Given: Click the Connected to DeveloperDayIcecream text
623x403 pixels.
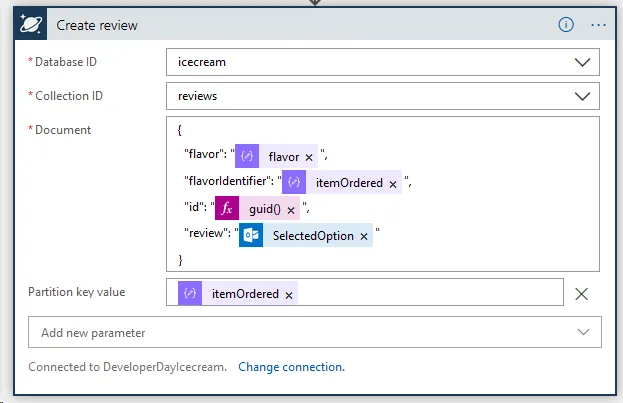Looking at the screenshot, I should 128,366.
